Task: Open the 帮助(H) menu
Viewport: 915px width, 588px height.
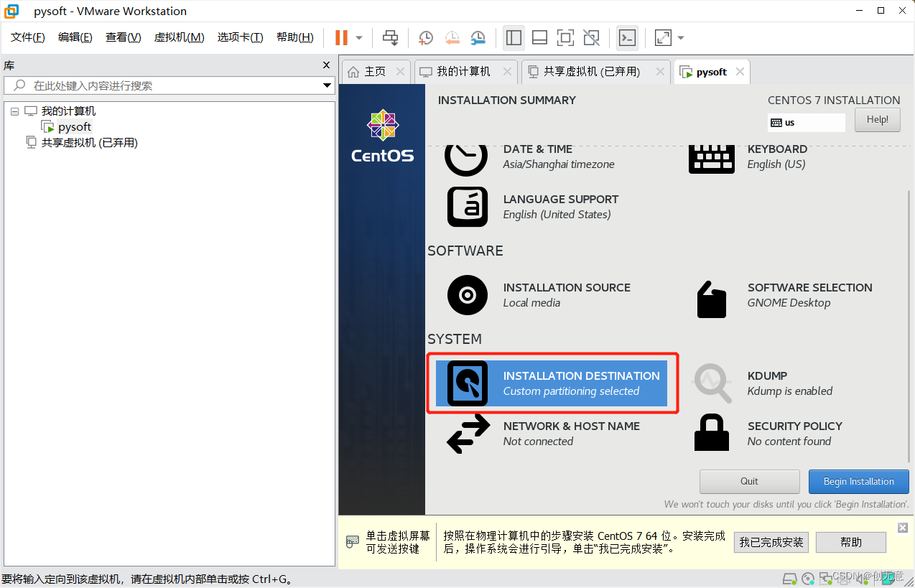Action: click(x=295, y=37)
